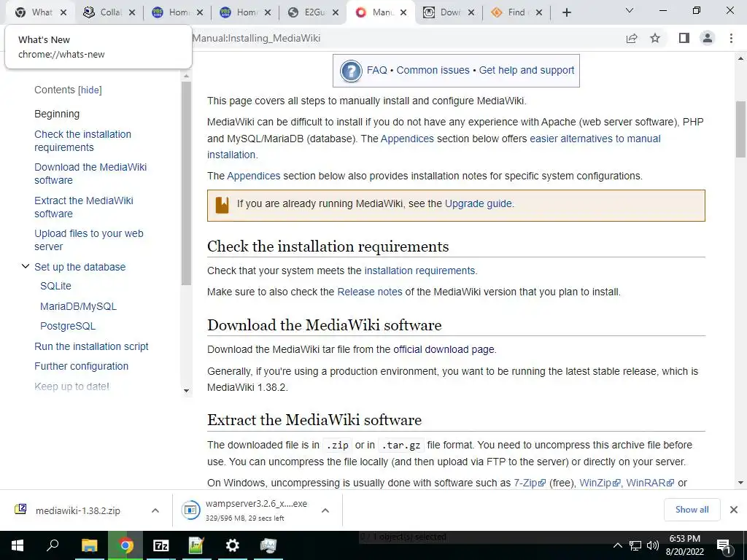The width and height of the screenshot is (747, 560).
Task: Open Windows taskbar search
Action: [x=53, y=545]
